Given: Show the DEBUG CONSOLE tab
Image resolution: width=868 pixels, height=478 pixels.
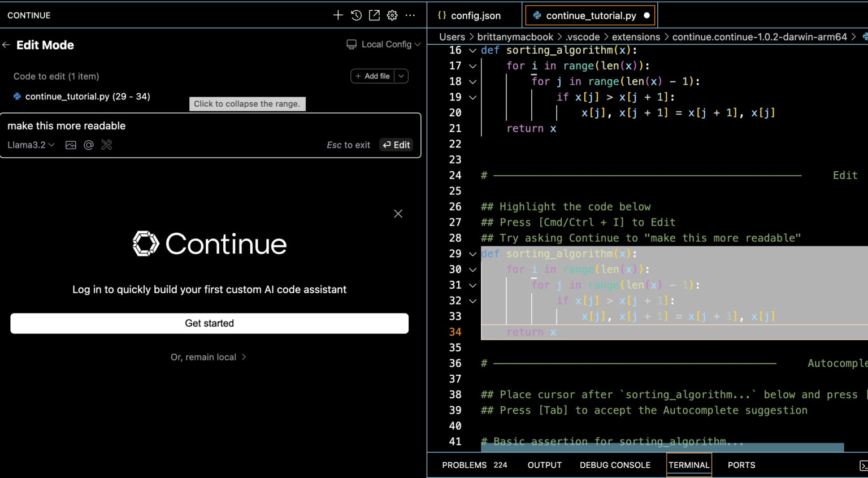Looking at the screenshot, I should pos(615,465).
